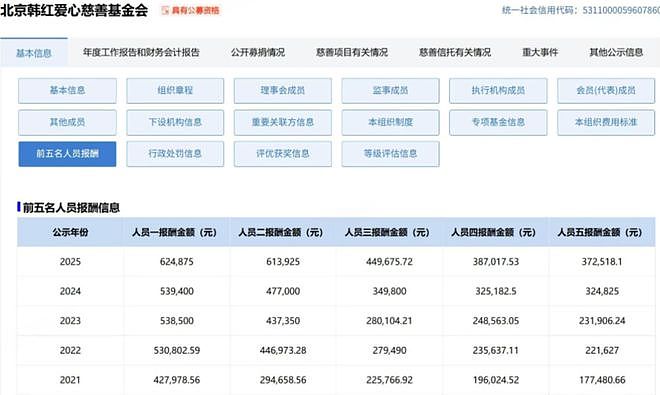Click the 评优获奖信息 button
Viewport: 660px width, 395px height.
point(283,154)
